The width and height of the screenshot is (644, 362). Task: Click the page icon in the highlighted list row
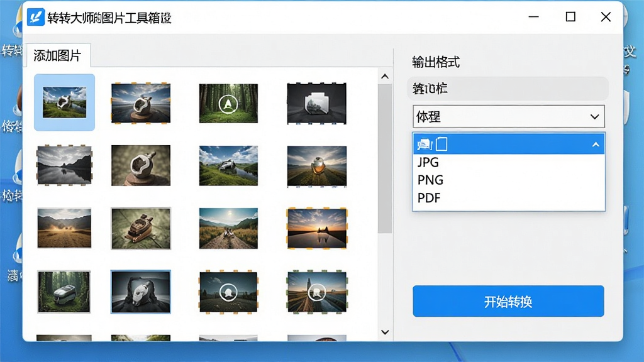click(x=441, y=144)
